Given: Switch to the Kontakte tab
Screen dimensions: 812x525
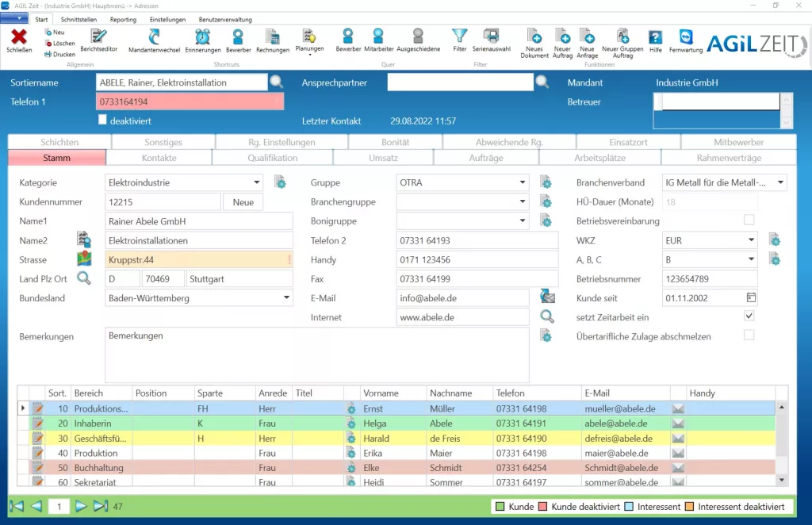Looking at the screenshot, I should coord(159,158).
